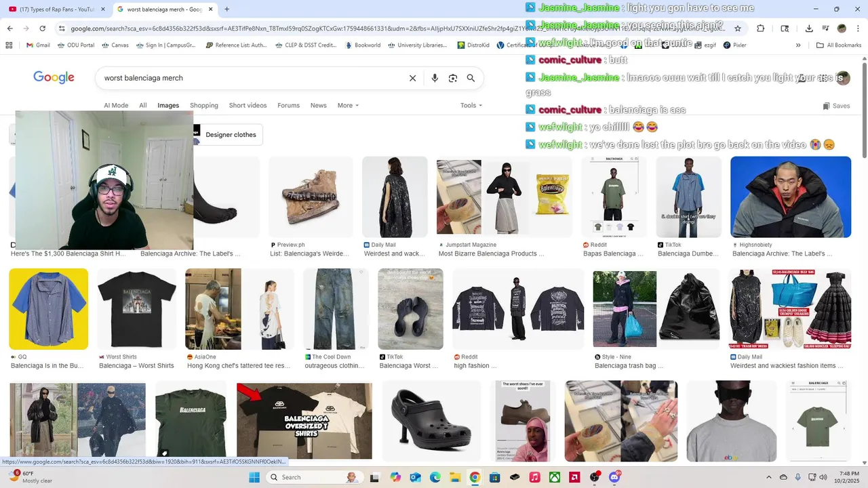The width and height of the screenshot is (868, 488).
Task: Go to Google home via the logo
Action: point(54,77)
